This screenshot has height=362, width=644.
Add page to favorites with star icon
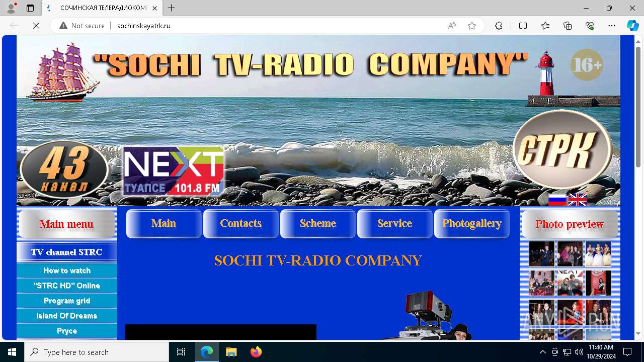click(x=472, y=26)
